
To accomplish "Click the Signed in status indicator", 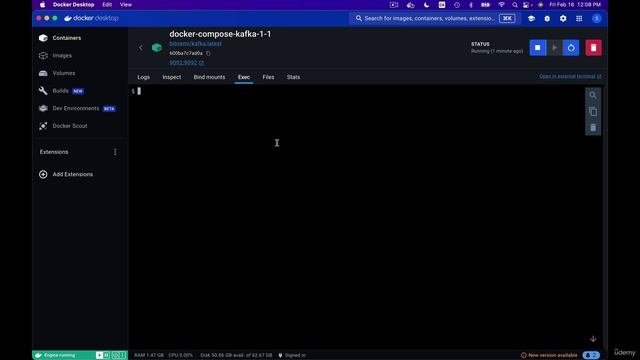I will click(x=292, y=355).
